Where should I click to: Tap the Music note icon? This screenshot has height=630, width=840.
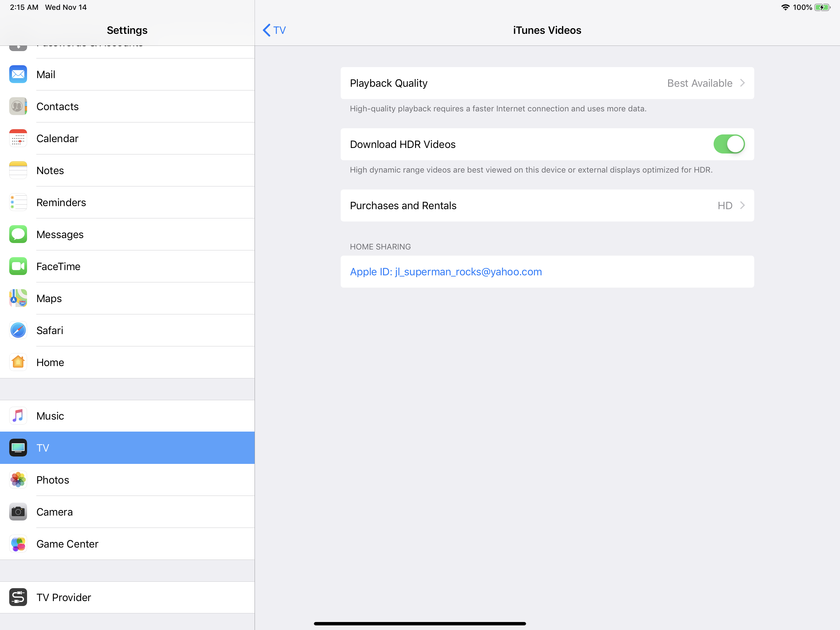[18, 416]
